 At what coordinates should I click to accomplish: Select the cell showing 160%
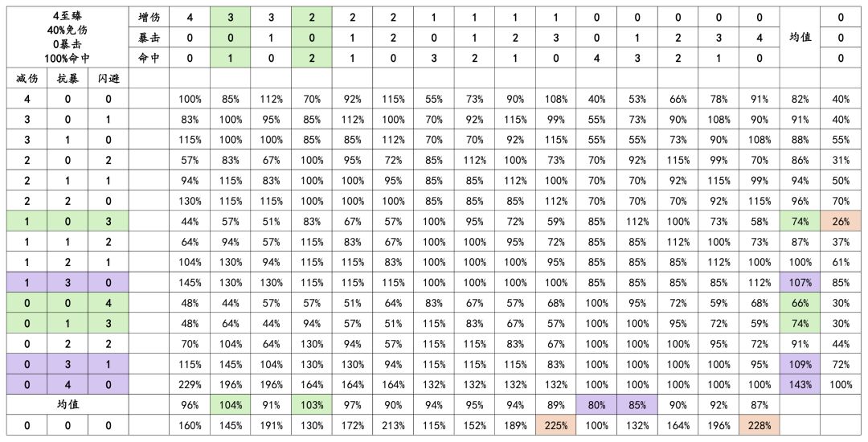point(190,425)
